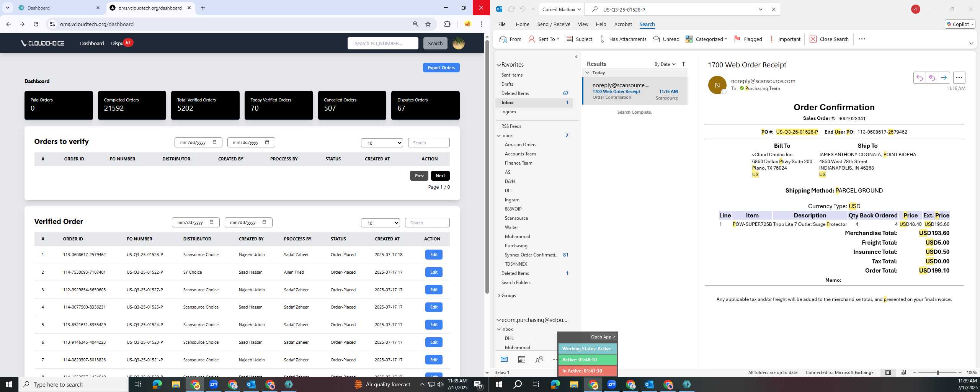Click Search PO_NUMBER input field
Image resolution: width=980 pixels, height=392 pixels.
point(383,43)
